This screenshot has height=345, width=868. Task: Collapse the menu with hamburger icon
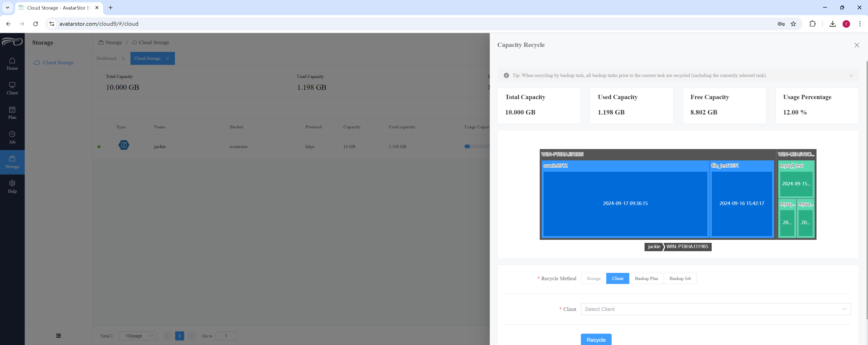point(59,336)
